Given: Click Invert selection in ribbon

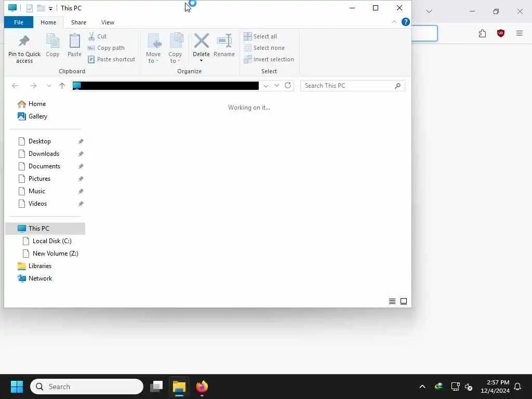Looking at the screenshot, I should [x=269, y=59].
